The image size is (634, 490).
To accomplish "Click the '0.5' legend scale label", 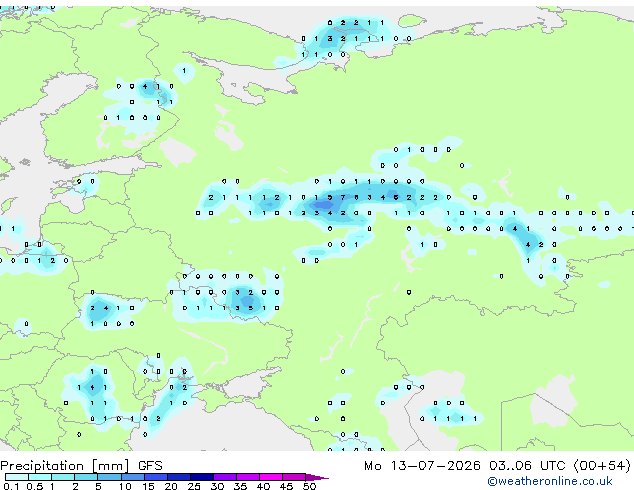I will click(35, 486).
